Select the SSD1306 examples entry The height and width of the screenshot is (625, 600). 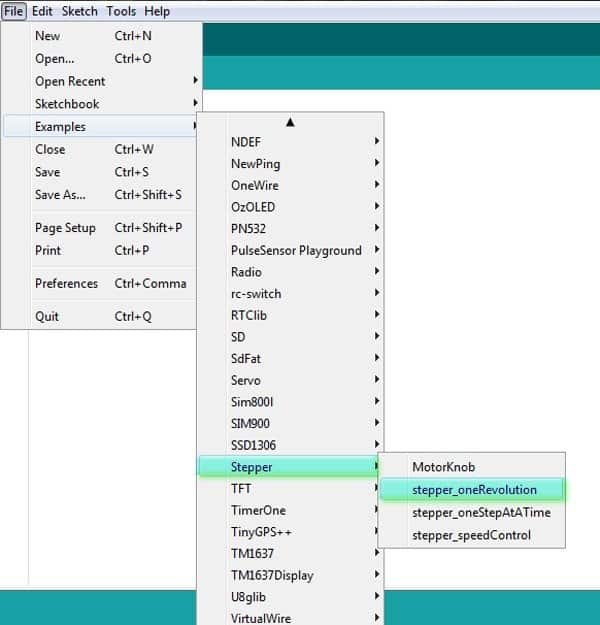tap(291, 445)
